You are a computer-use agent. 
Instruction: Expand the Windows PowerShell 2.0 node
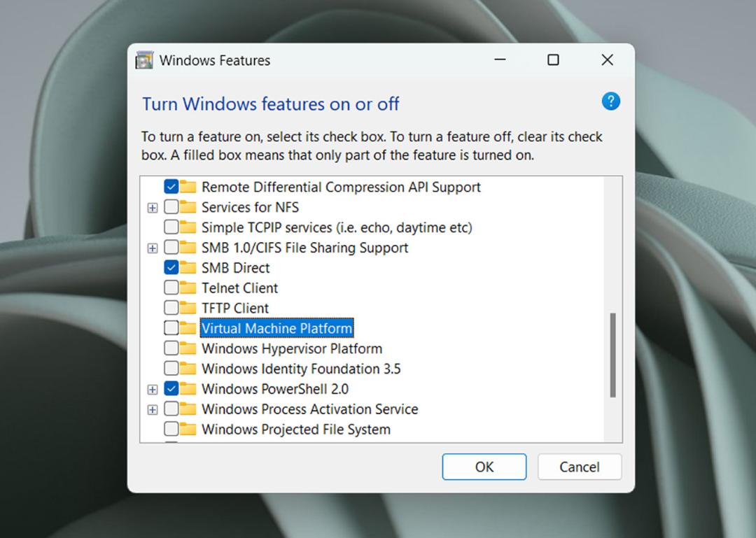click(153, 390)
